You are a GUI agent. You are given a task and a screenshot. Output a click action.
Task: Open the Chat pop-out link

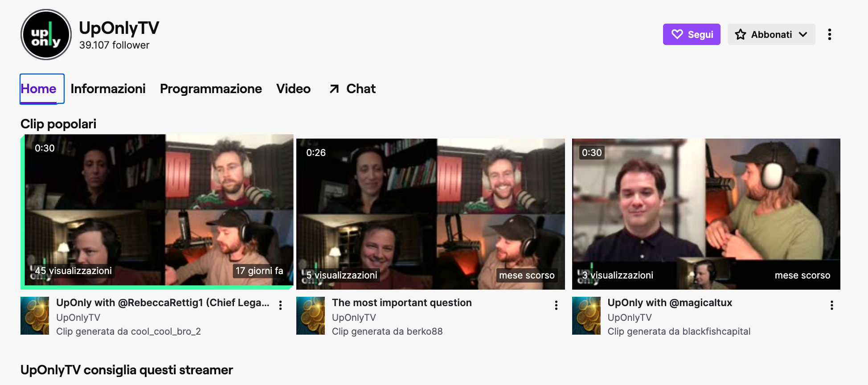coord(352,89)
